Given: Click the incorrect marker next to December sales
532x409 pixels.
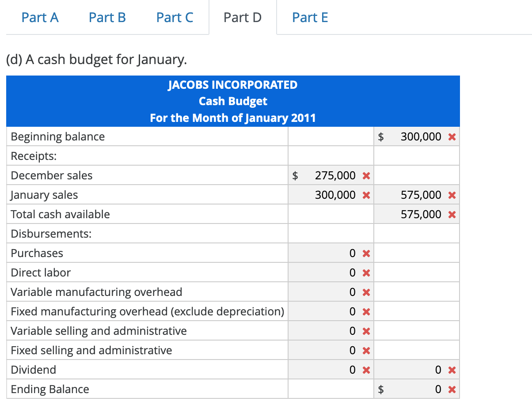Looking at the screenshot, I should click(x=366, y=175).
